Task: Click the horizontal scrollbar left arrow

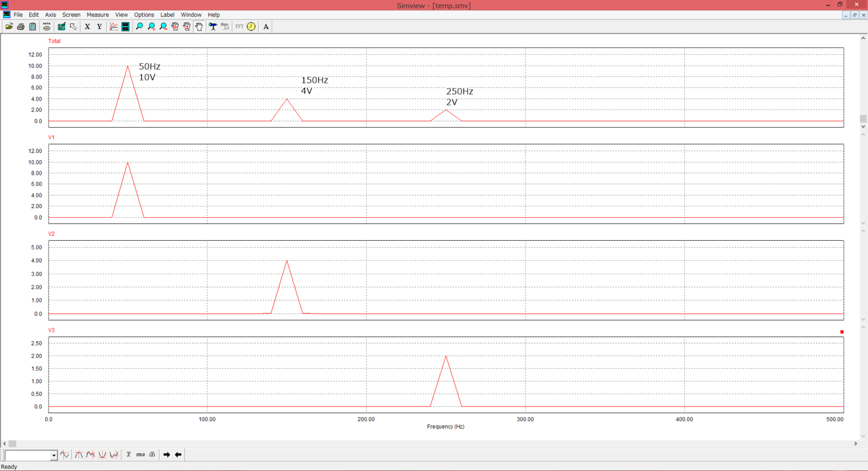Action: (5, 444)
